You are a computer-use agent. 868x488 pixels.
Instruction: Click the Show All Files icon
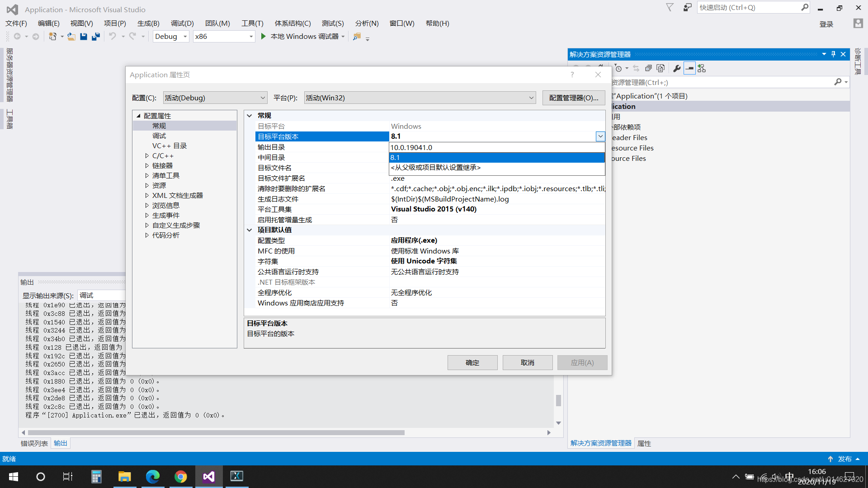click(660, 68)
